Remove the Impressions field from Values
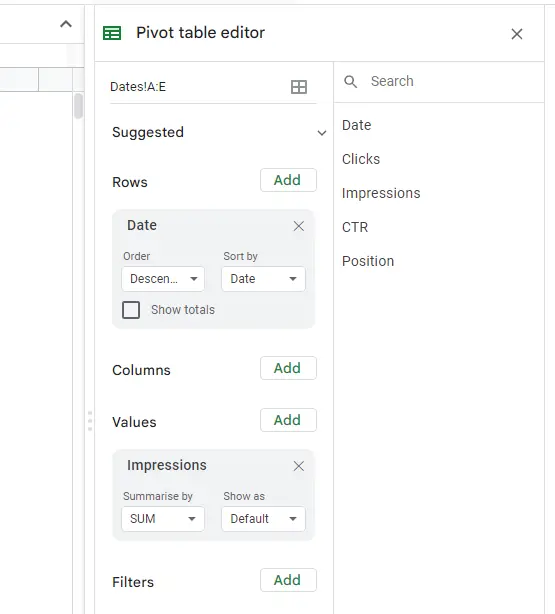Viewport: 555px width, 614px height. [299, 466]
